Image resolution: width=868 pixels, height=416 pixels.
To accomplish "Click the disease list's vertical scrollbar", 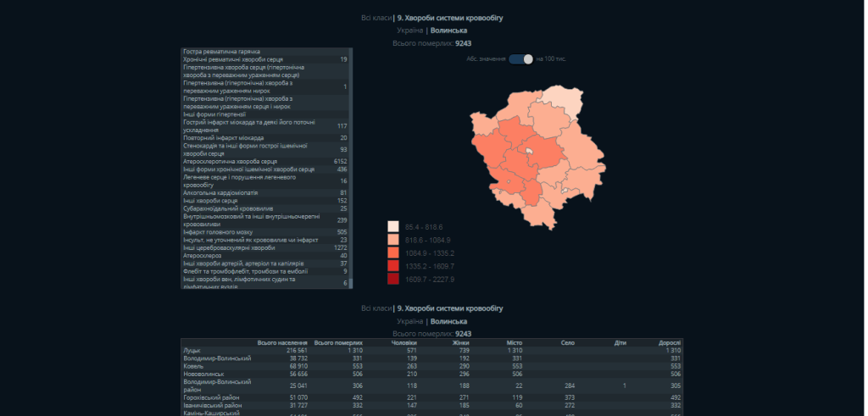I will tap(352, 169).
